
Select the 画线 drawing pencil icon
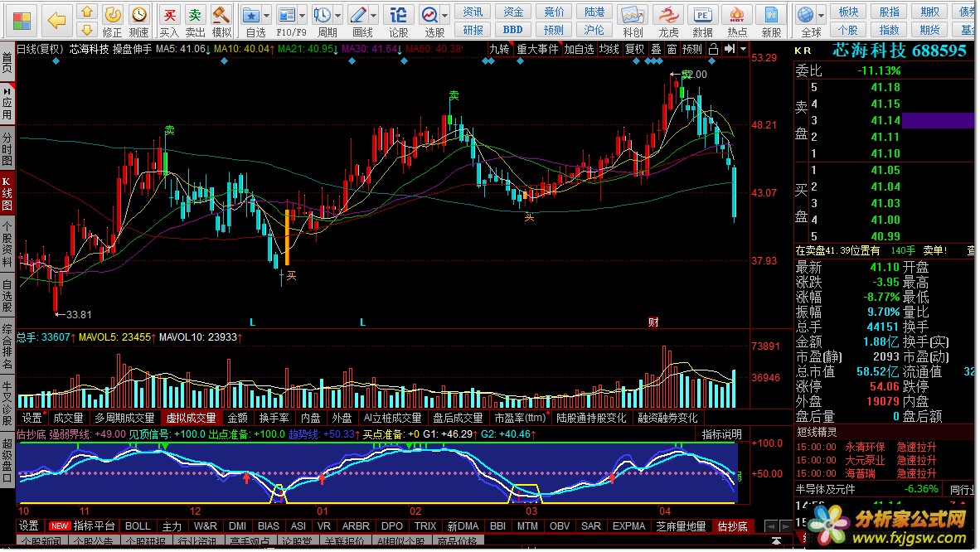(359, 14)
